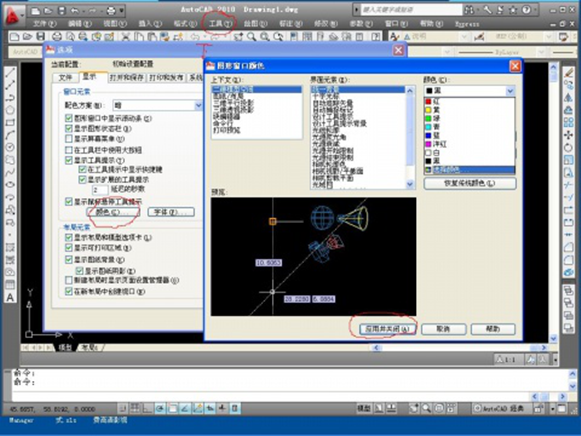Click the 恢复传统颜色(L) button
Screen dimensions: 581x436
(x=469, y=183)
